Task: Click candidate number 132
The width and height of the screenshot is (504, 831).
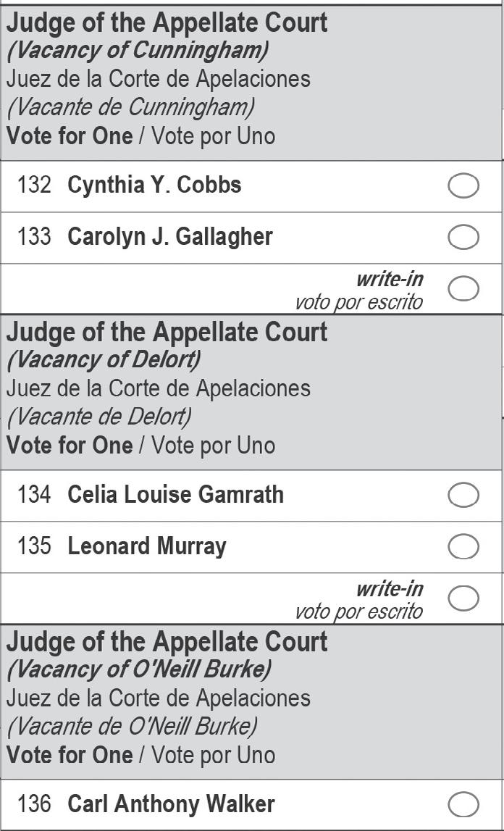Action: pyautogui.click(x=34, y=185)
